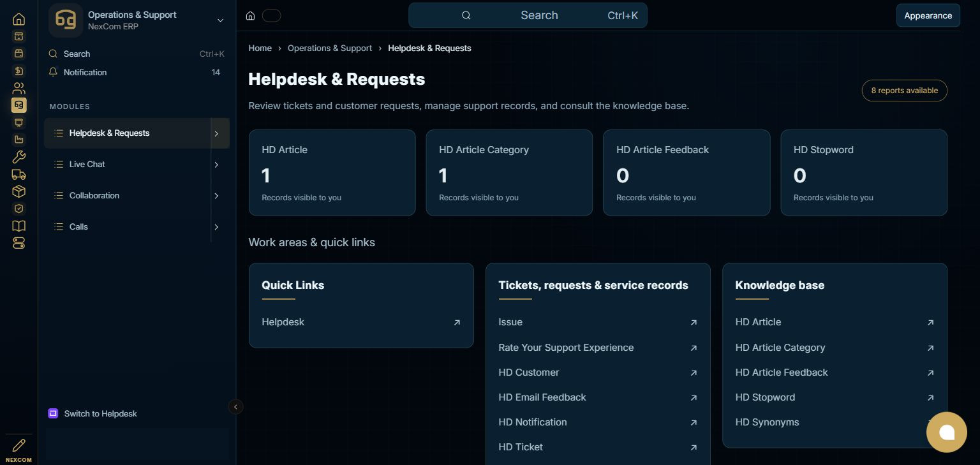The height and width of the screenshot is (465, 980).
Task: Open the dollar finance icon in the left rail
Action: point(19,71)
